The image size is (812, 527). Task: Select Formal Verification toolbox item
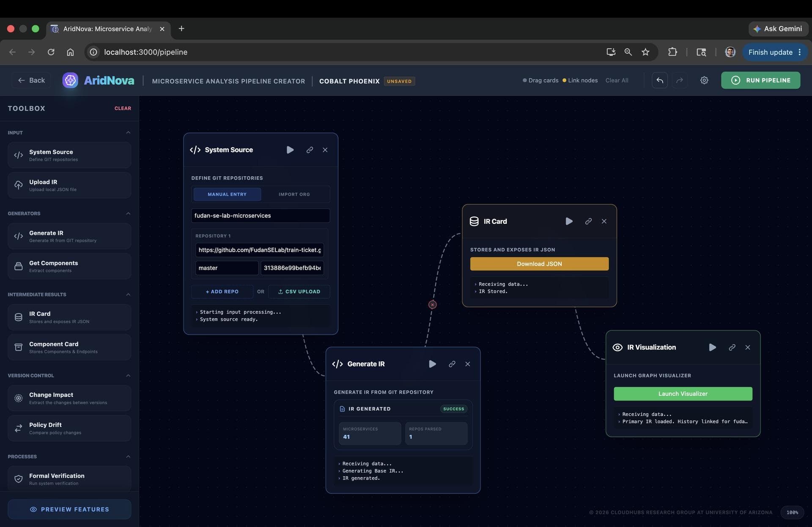coord(69,479)
